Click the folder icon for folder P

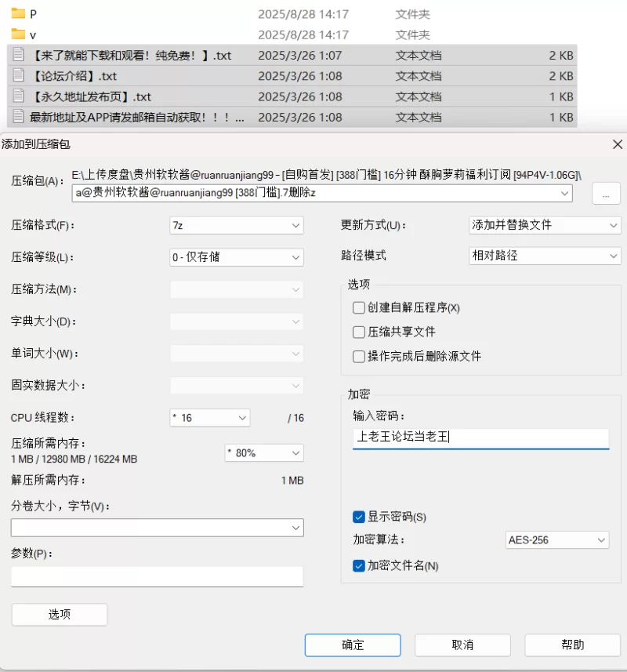(18, 13)
